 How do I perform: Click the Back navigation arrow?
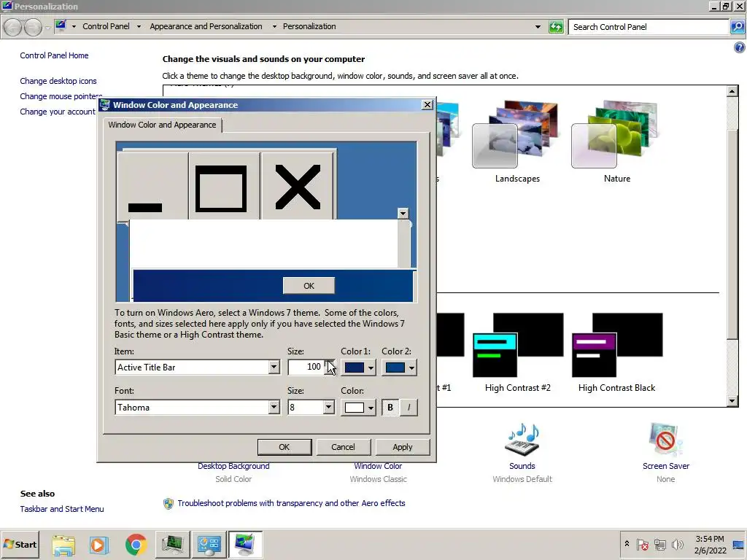pyautogui.click(x=13, y=27)
